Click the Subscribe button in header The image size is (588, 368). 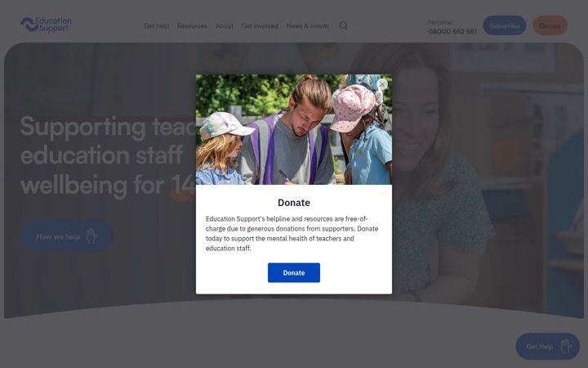[505, 25]
